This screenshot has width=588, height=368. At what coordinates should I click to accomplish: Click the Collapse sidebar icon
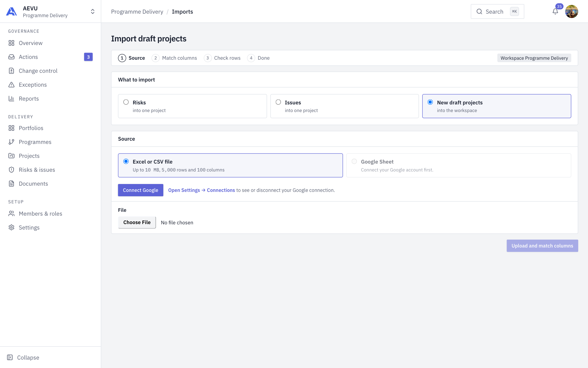click(x=10, y=357)
